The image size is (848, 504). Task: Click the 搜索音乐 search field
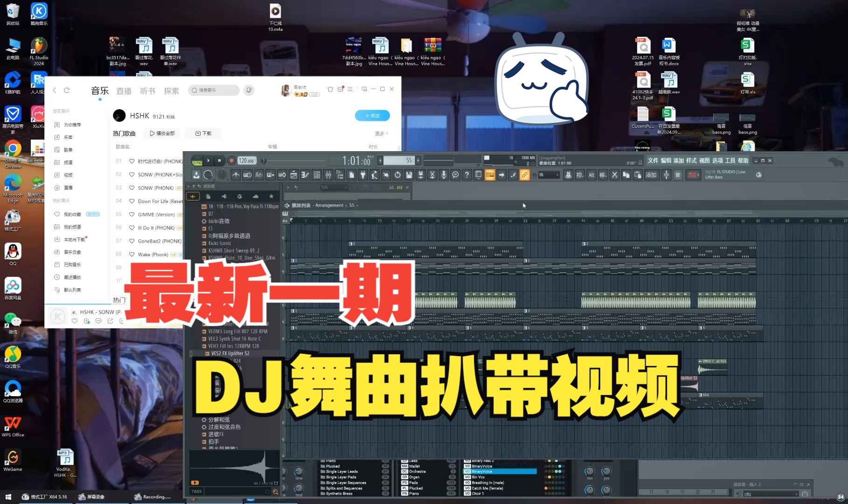(x=214, y=90)
